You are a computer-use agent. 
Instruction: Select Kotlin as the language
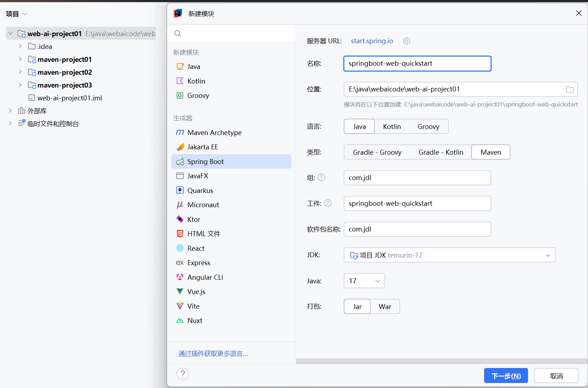[392, 126]
